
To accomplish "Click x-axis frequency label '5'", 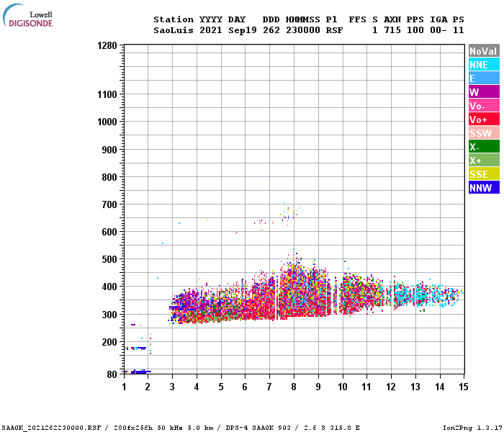I will tap(221, 387).
